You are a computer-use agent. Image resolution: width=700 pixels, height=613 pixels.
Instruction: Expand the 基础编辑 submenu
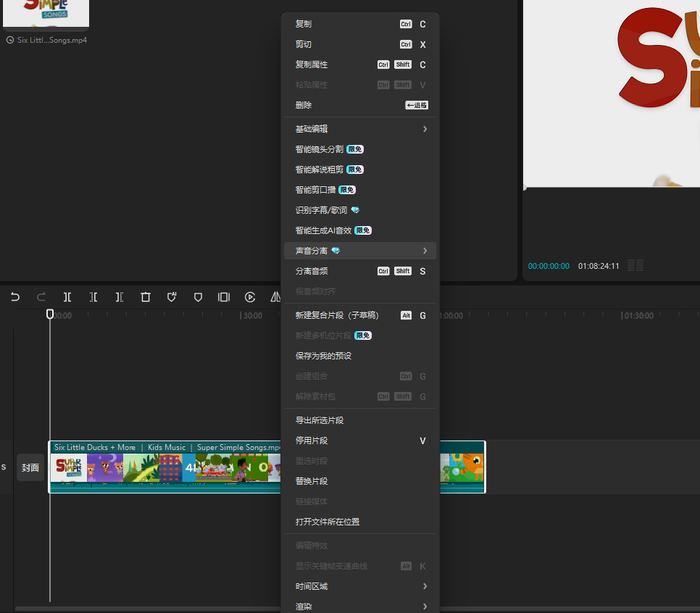pyautogui.click(x=359, y=129)
